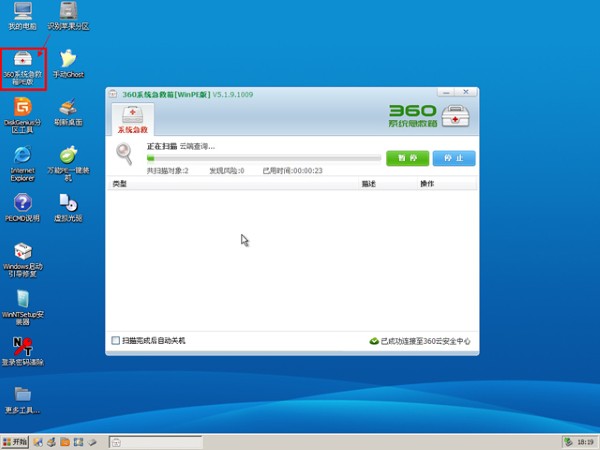
Task: Open DiskGenius分区工具 desktop icon
Action: pyautogui.click(x=22, y=115)
